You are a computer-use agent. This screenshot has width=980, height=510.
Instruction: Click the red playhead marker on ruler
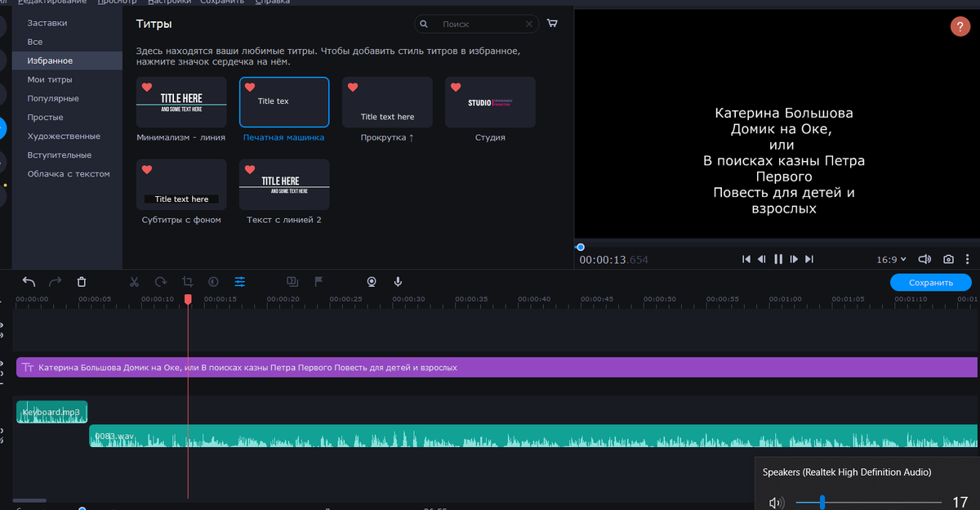pos(188,300)
